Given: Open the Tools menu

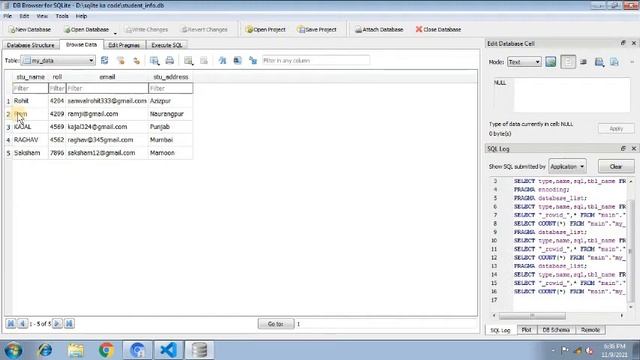Looking at the screenshot, I should tap(62, 16).
